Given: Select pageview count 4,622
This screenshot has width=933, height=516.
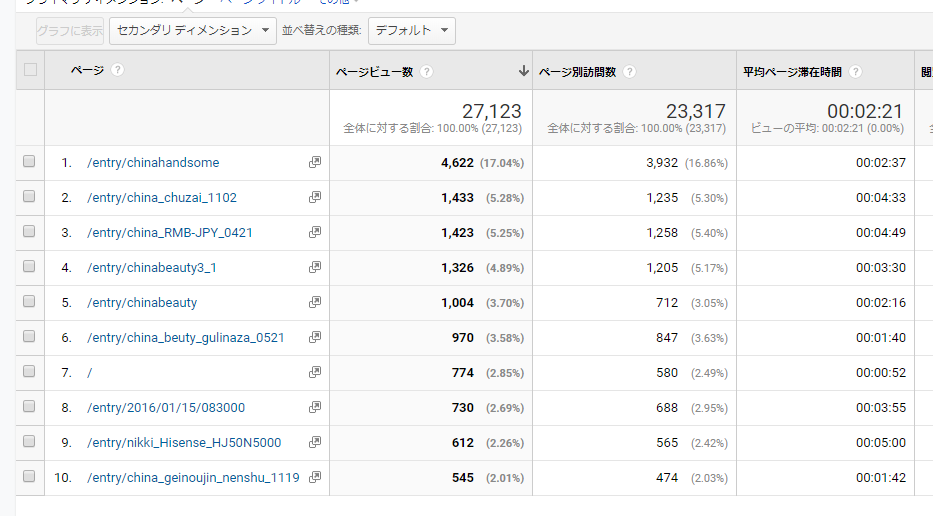Looking at the screenshot, I should coord(458,162).
